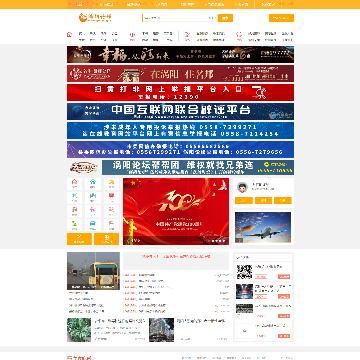Click the cartoon user avatar in login panel

point(242,187)
